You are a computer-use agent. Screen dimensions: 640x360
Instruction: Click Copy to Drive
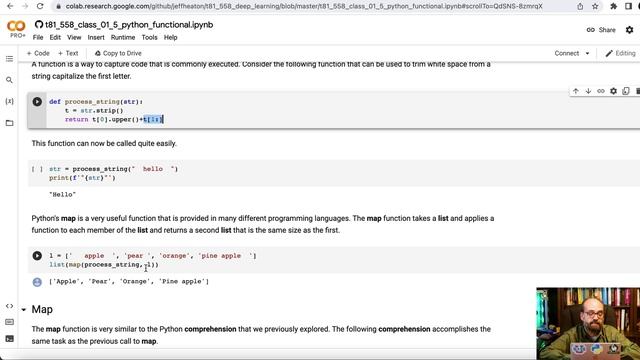118,53
